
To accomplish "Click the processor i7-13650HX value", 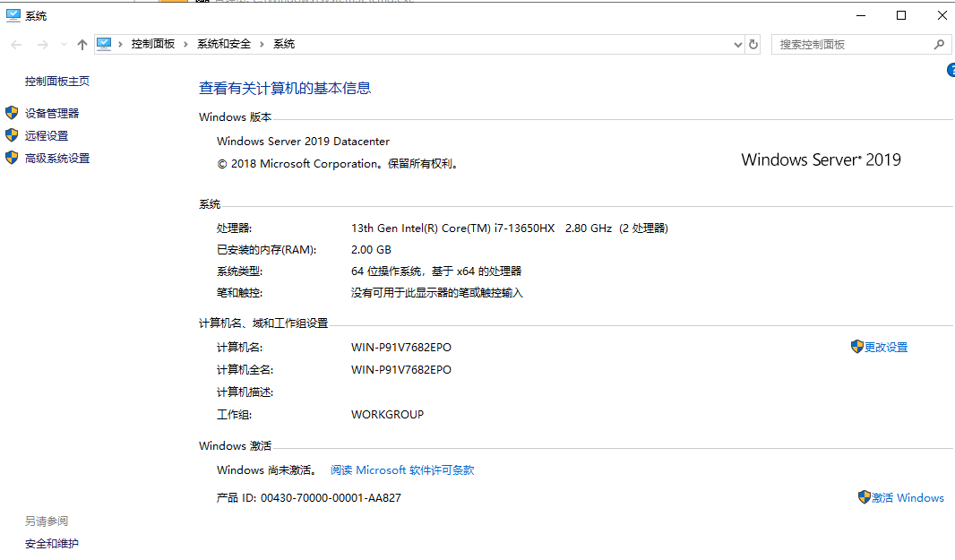I will pyautogui.click(x=509, y=228).
